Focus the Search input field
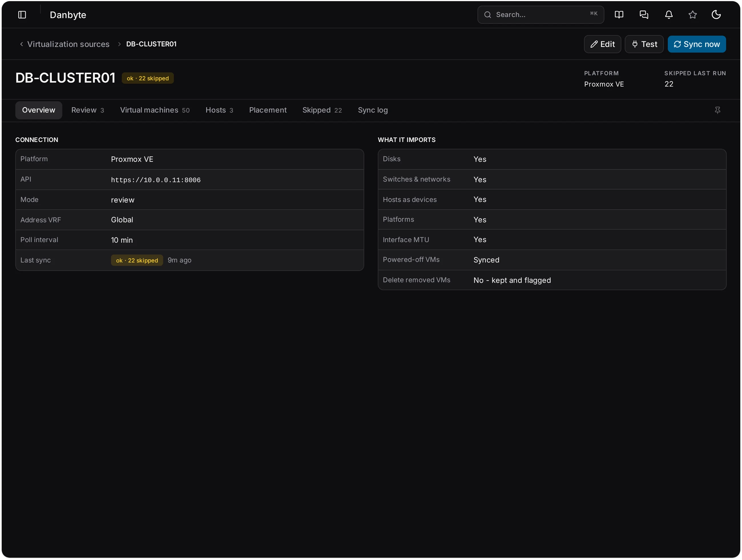Screen dimensions: 742x560 [541, 15]
